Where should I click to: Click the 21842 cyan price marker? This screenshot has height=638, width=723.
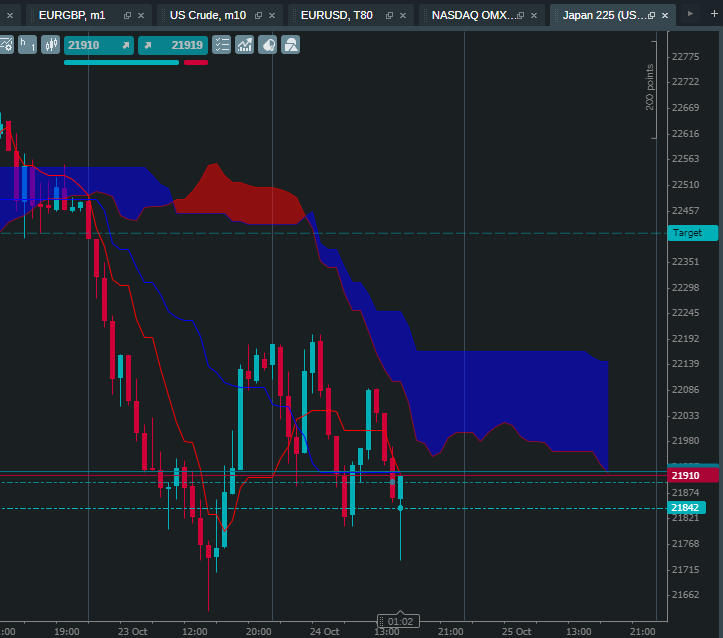click(x=686, y=508)
